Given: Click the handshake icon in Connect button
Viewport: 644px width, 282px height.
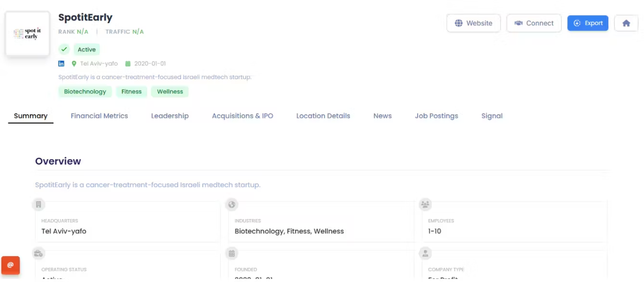Looking at the screenshot, I should (519, 23).
